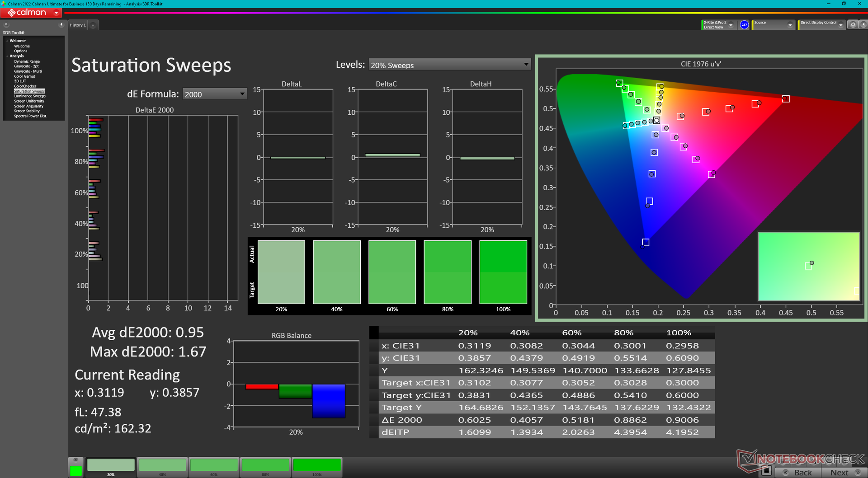Click the round button at sidebar top-left
This screenshot has height=478, width=868.
point(6,24)
